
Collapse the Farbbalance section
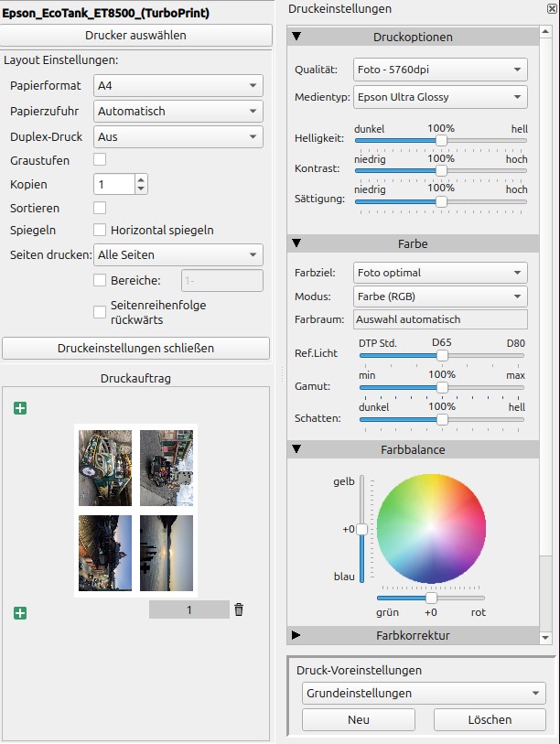click(296, 448)
